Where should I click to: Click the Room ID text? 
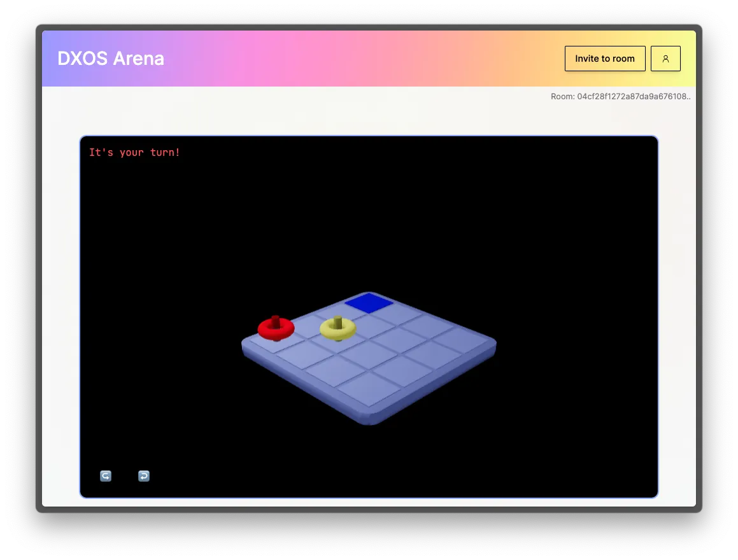620,97
